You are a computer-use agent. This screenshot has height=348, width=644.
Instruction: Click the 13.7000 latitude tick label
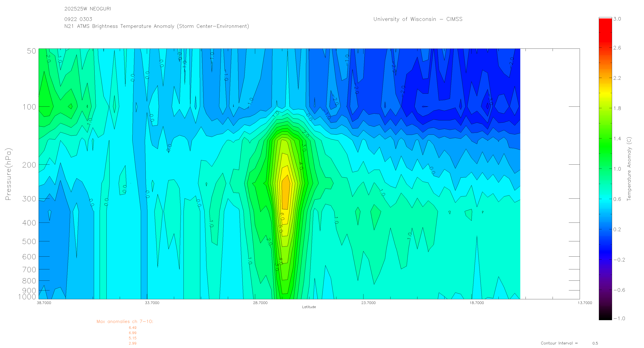pos(585,303)
